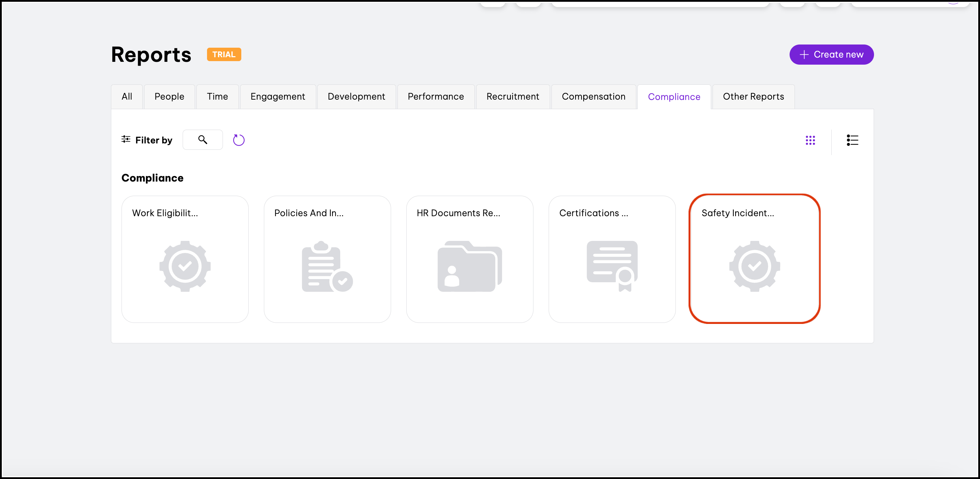Image resolution: width=980 pixels, height=479 pixels.
Task: Click HR Documents folder icon
Action: click(470, 266)
